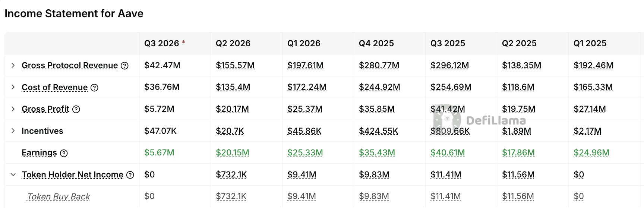Screen dimensions: 644x208
Task: Expand the Gross Profit row chevron
Action: [13, 109]
